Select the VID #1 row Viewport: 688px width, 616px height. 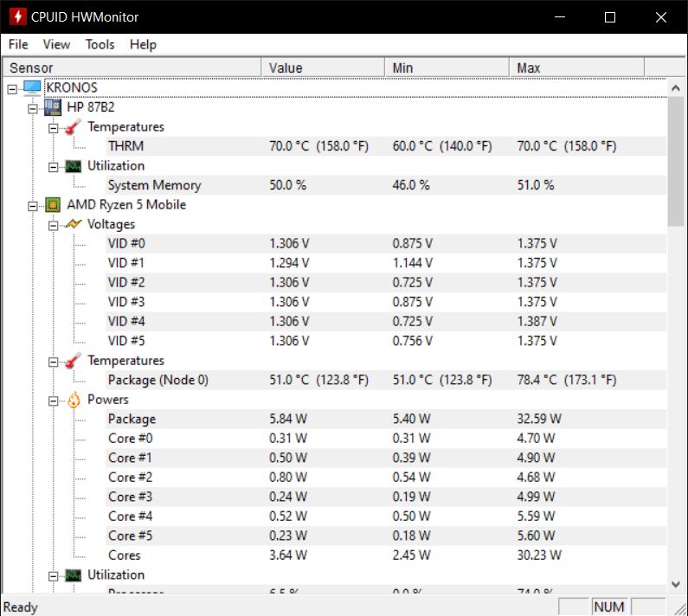[386, 263]
